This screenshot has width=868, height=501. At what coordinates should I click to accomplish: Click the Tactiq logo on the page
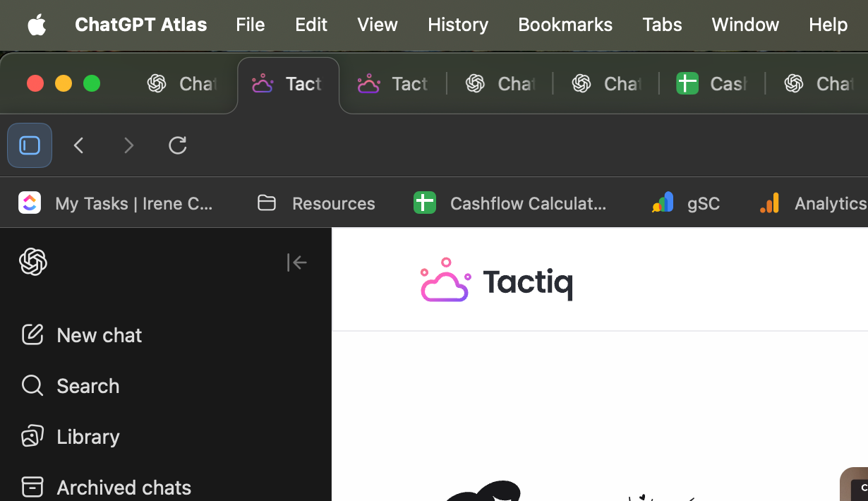(497, 280)
